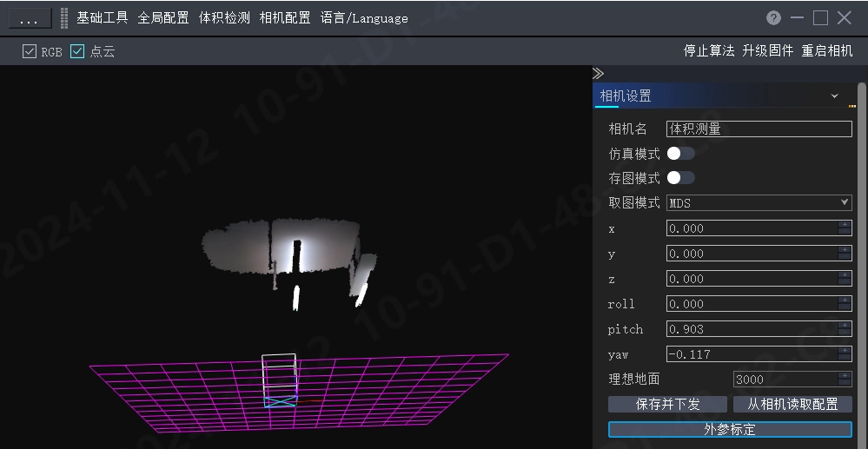This screenshot has width=868, height=449.
Task: Click the 相机设置 panel header
Action: pos(723,96)
